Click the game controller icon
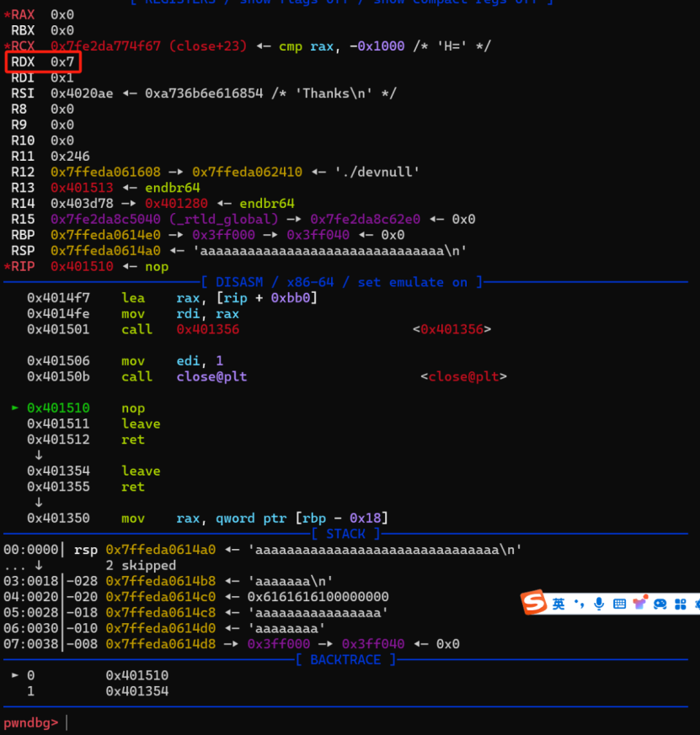 pos(660,604)
